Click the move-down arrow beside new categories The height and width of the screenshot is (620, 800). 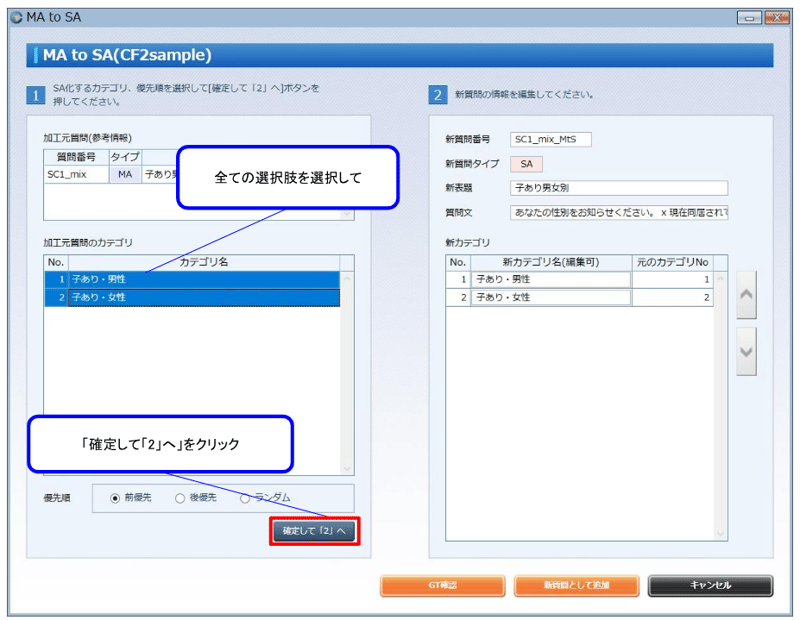coord(746,351)
